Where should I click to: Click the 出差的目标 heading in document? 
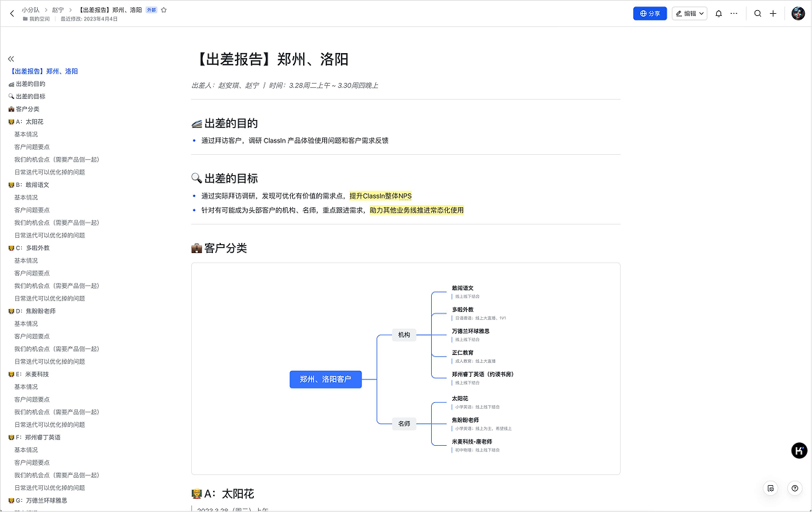click(x=225, y=178)
